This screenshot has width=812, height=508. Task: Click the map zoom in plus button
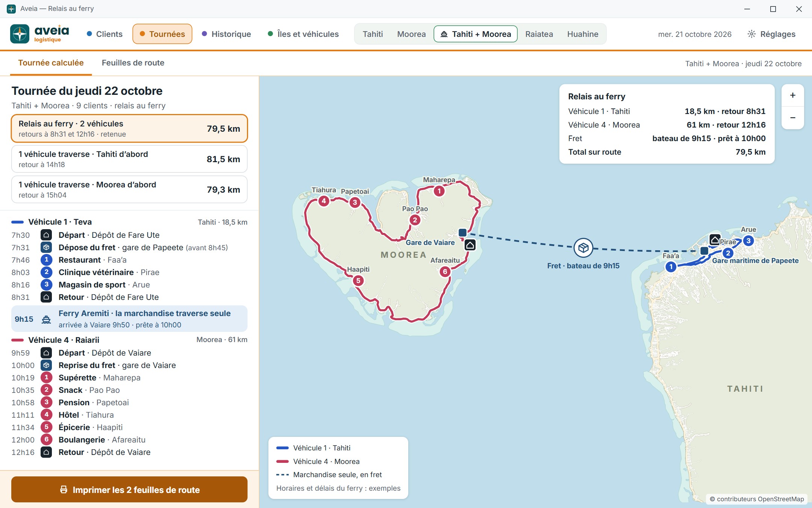(792, 95)
